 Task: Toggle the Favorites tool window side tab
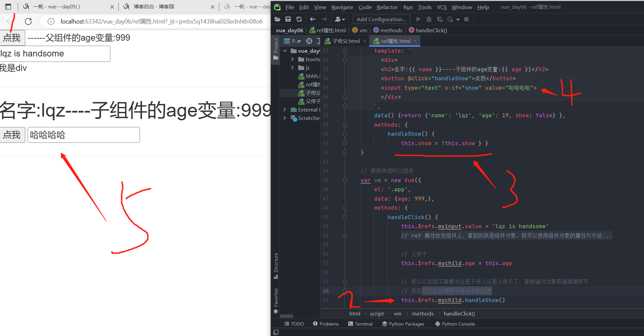(x=276, y=301)
